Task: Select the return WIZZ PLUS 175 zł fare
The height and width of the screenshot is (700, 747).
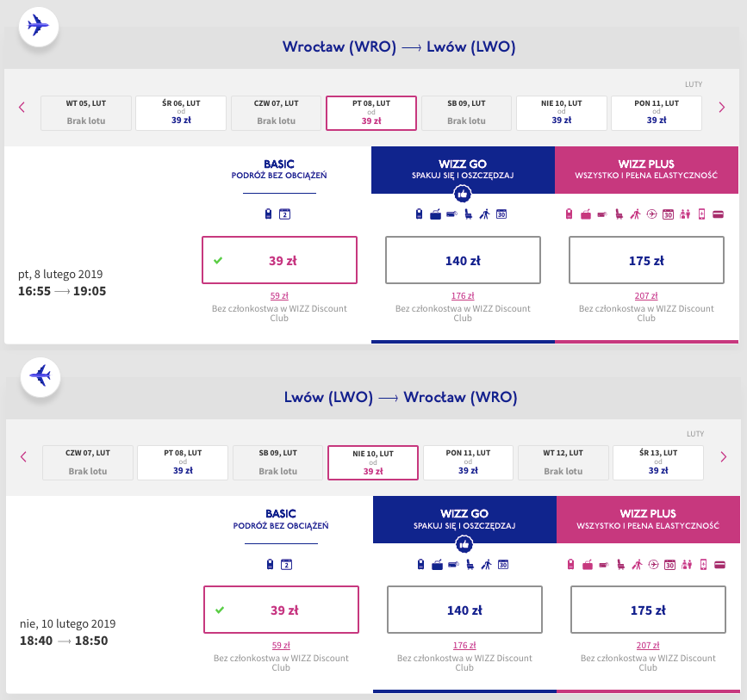Action: [x=647, y=610]
